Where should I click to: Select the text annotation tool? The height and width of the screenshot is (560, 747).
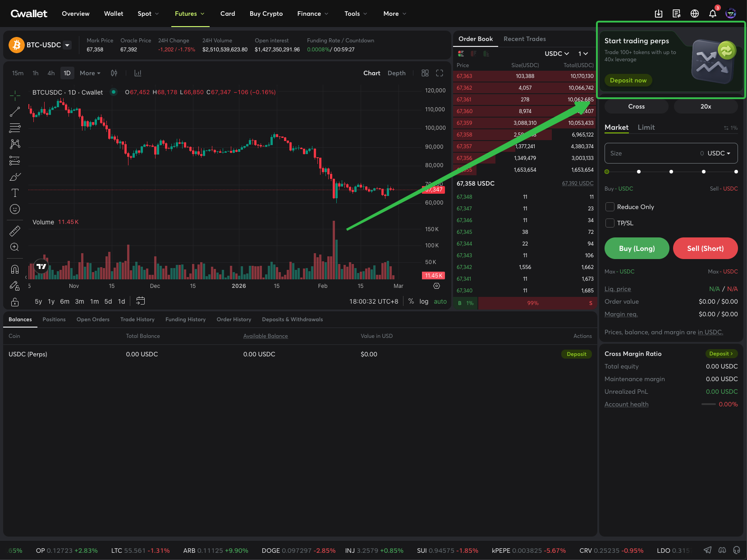point(15,193)
